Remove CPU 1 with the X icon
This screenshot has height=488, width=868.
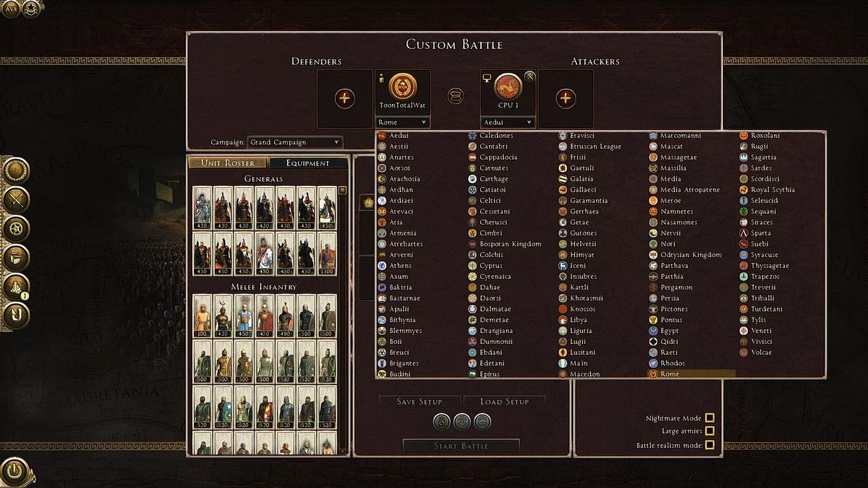pyautogui.click(x=530, y=76)
